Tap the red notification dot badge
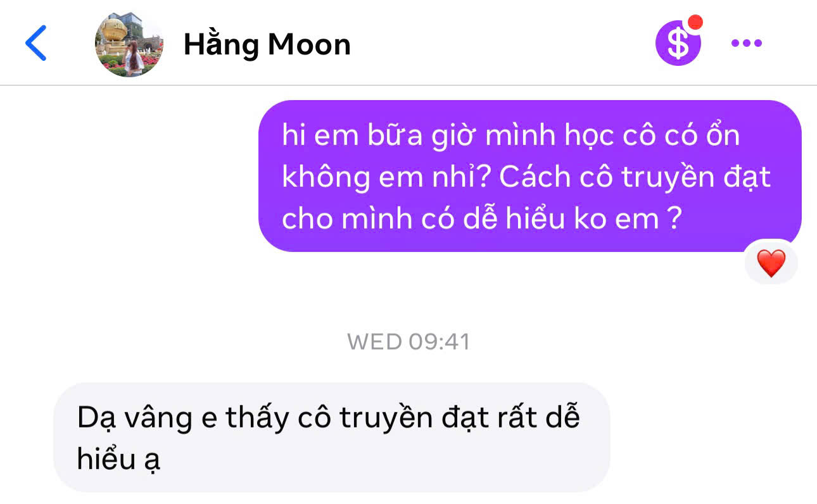The width and height of the screenshot is (817, 504). (695, 22)
